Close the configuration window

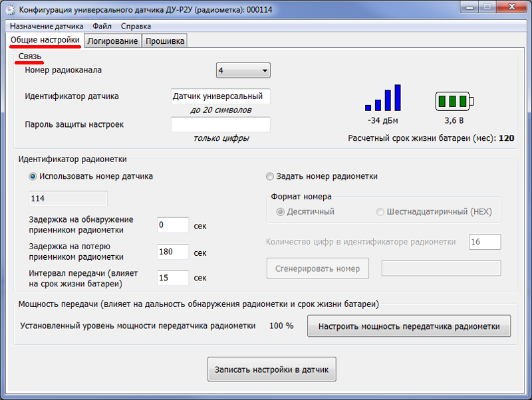pos(512,7)
